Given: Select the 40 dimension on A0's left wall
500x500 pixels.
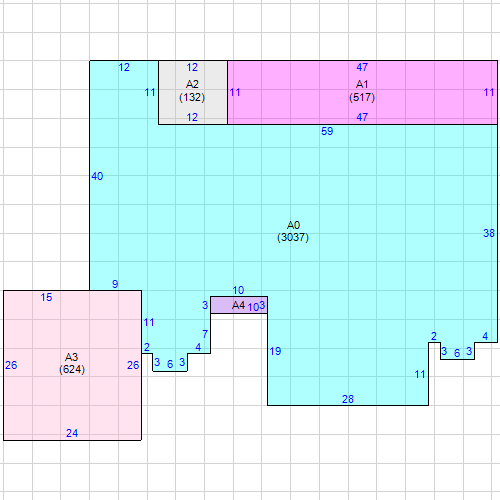Looking at the screenshot, I should 97,176.
